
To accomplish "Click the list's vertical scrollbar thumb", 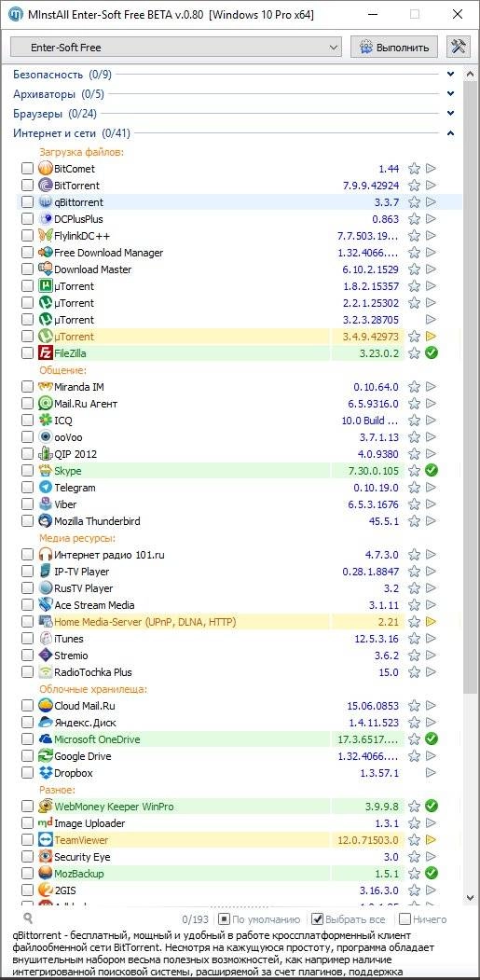I will tap(472, 388).
